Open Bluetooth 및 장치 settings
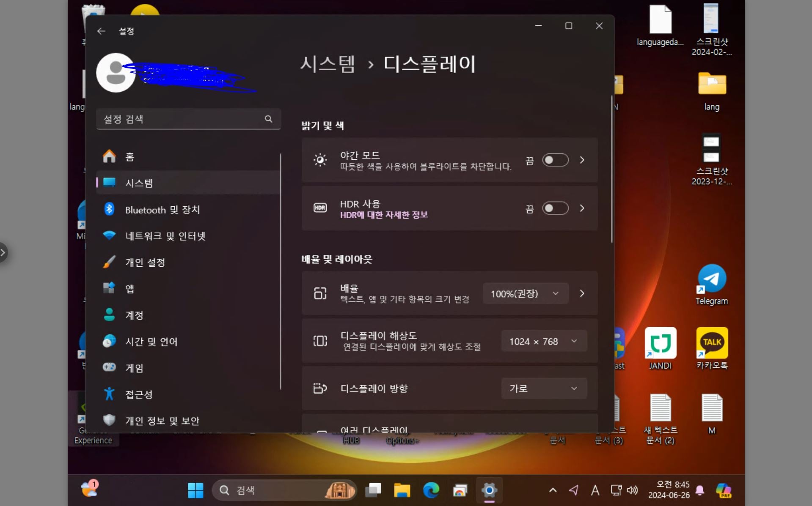Screen dimensions: 812x506 188,209
